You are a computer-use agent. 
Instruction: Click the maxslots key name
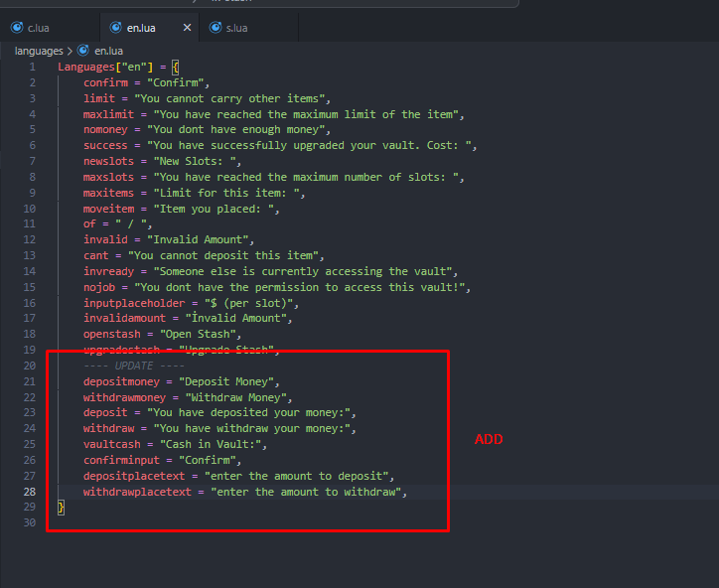tap(108, 177)
